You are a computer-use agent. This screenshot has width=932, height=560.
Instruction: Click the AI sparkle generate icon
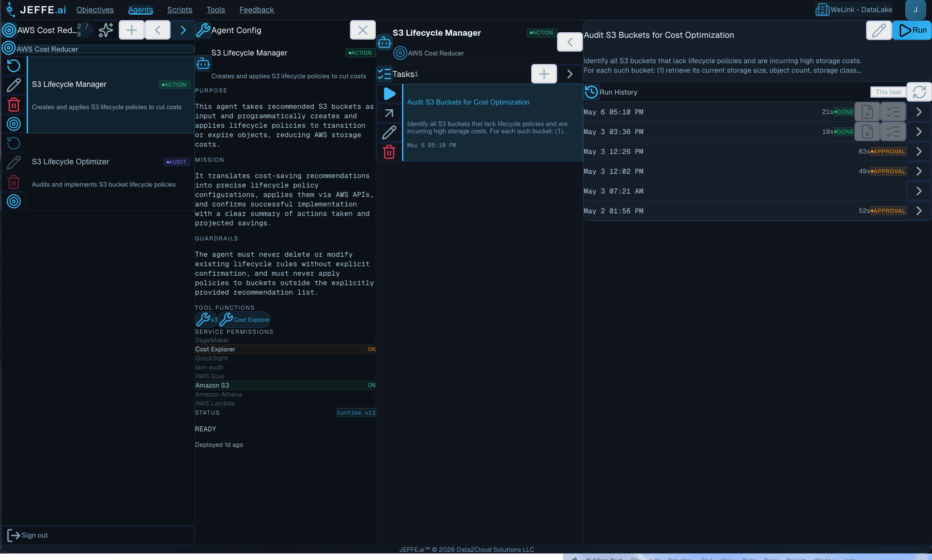coord(106,30)
